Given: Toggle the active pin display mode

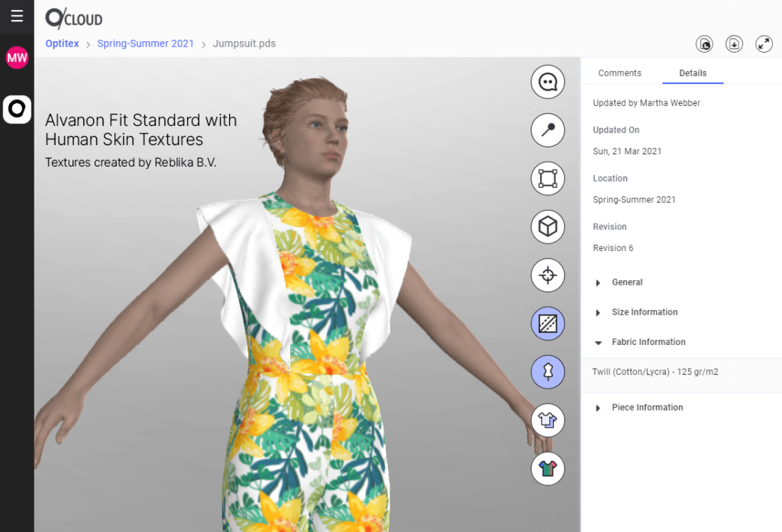Looking at the screenshot, I should (548, 372).
